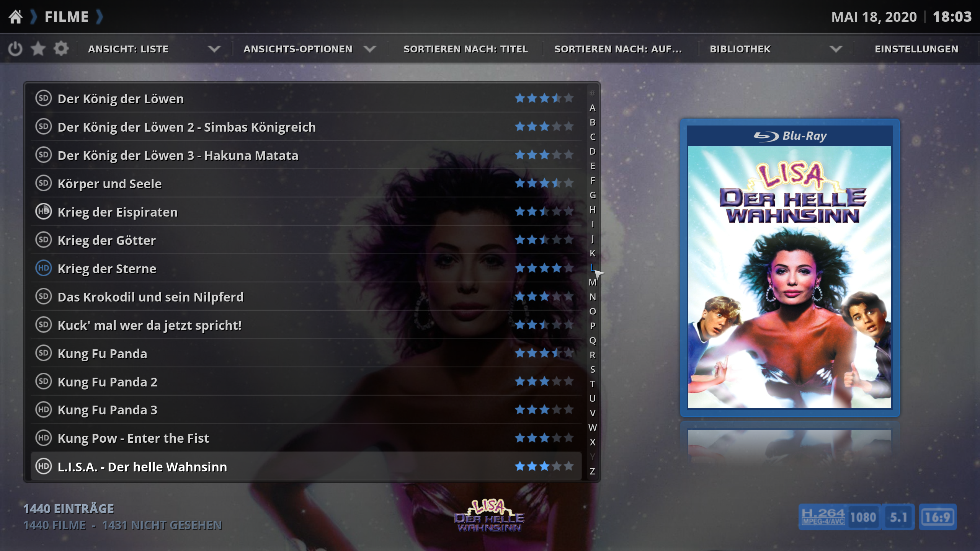The image size is (980, 551).
Task: Select Kung Pow - Enter the Fist
Action: 306,438
